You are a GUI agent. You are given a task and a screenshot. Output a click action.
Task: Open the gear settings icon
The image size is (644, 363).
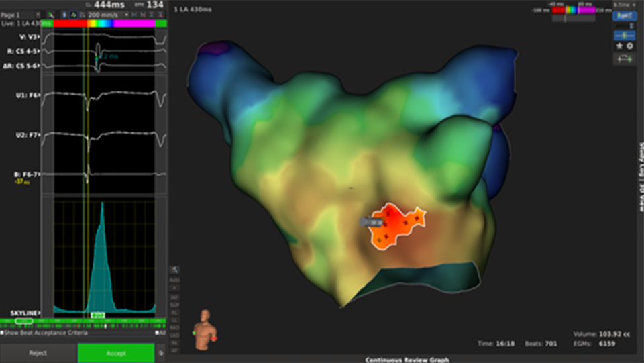coord(630,46)
